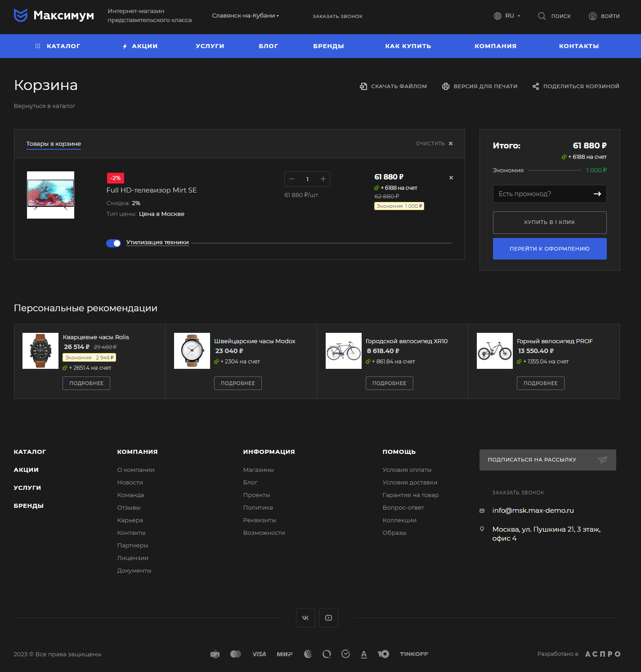
Task: Click the Максимум shield logo
Action: [x=21, y=15]
